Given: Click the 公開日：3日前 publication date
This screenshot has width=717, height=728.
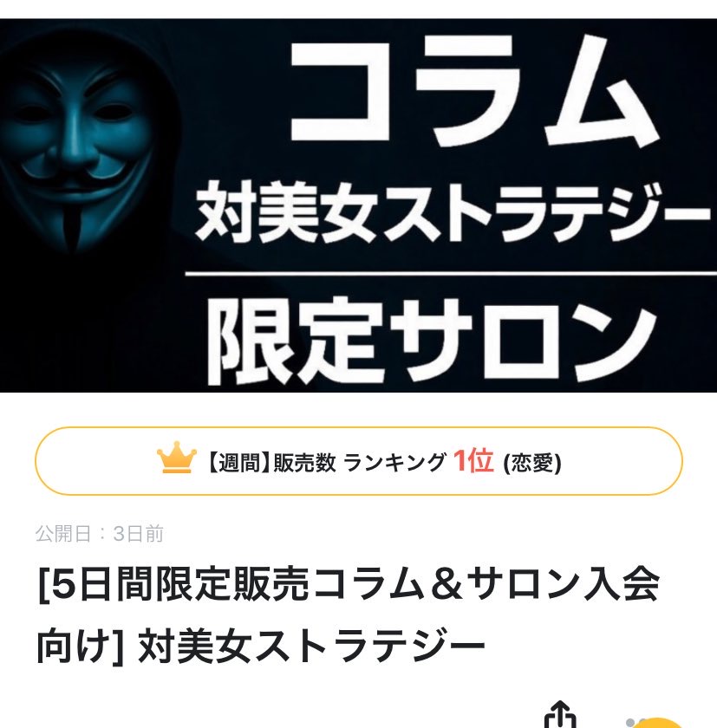Looking at the screenshot, I should pos(100,534).
